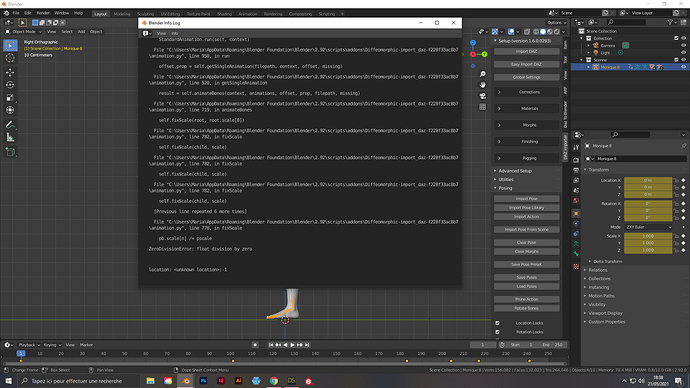This screenshot has width=690, height=388.
Task: Select the Move tool in viewport toolbar
Action: tap(10, 72)
